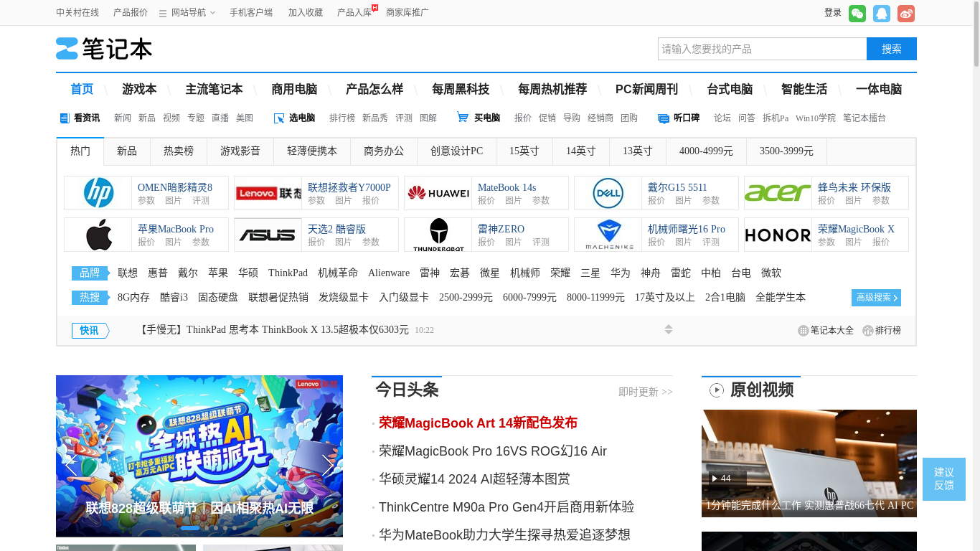Open the 笔记本 site logo
Viewport: 980px width, 551px height.
[104, 49]
